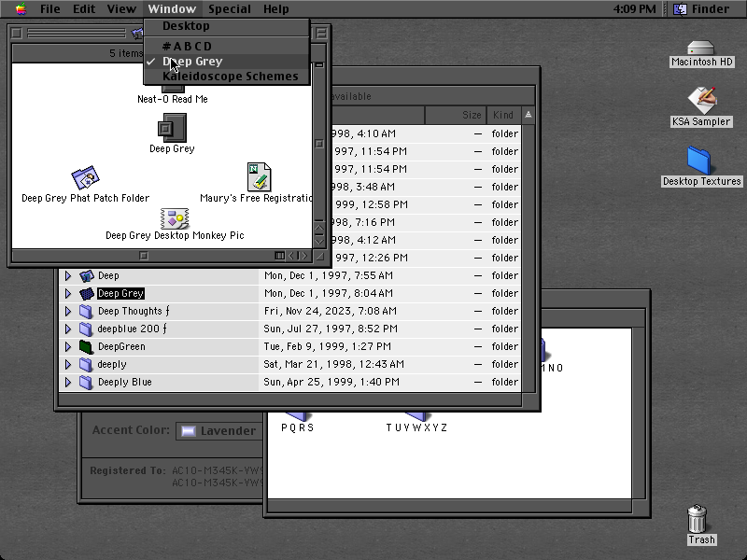The width and height of the screenshot is (747, 560).
Task: Open the Accent Color Lavender pop-up menu
Action: [219, 431]
